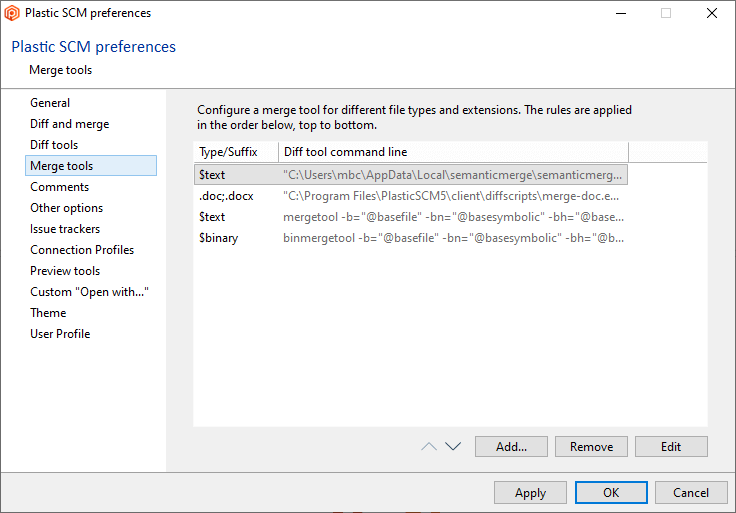736x513 pixels.
Task: Click the semanticmerge command line cell
Action: pyautogui.click(x=452, y=175)
